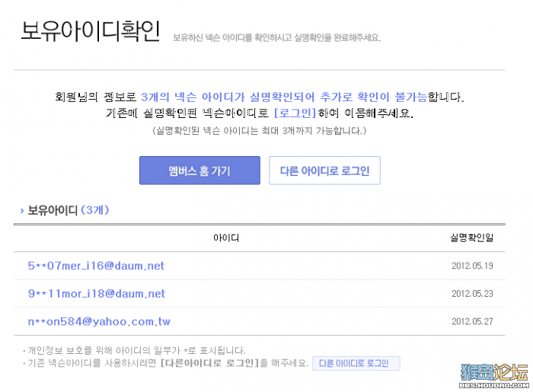The width and height of the screenshot is (533, 392).
Task: Click the date 2012.05.19
Action: click(472, 266)
